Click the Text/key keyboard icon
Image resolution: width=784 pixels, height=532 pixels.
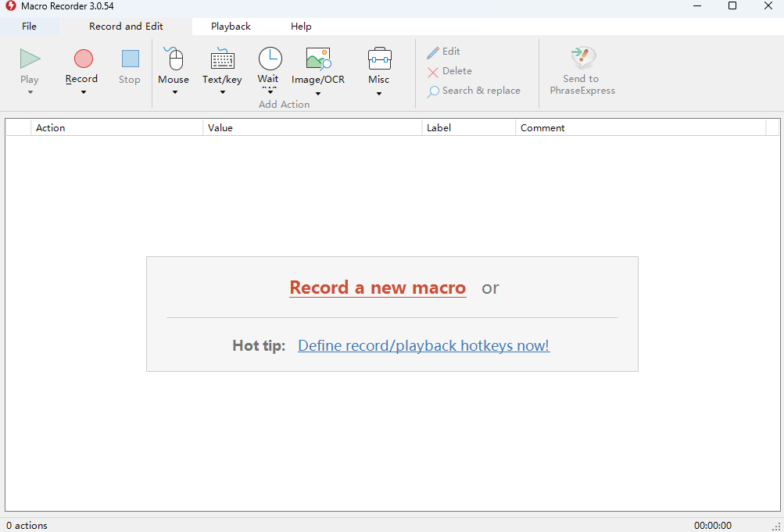point(222,59)
